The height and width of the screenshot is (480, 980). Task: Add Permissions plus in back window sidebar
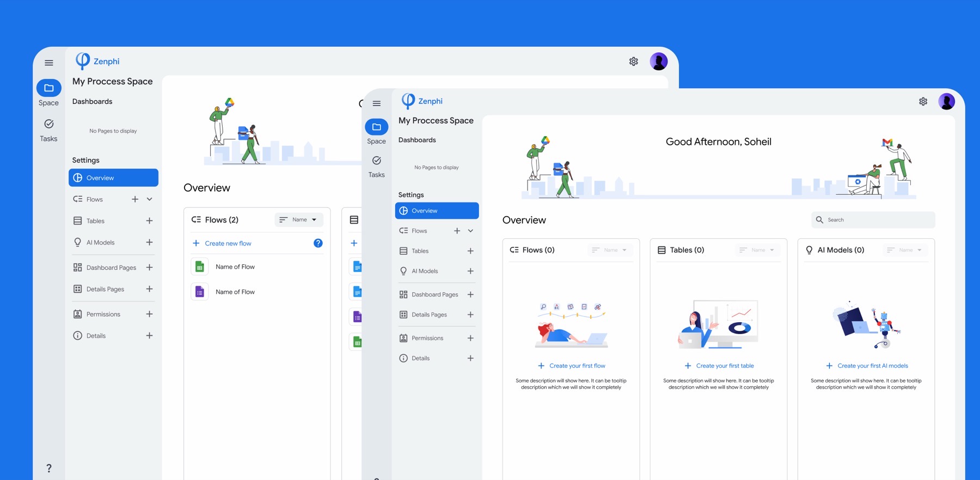149,314
